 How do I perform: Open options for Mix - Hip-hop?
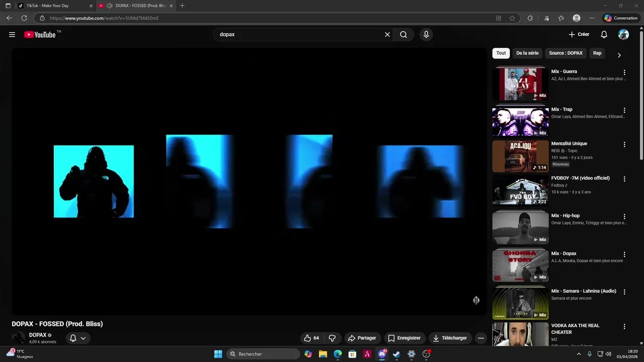624,217
